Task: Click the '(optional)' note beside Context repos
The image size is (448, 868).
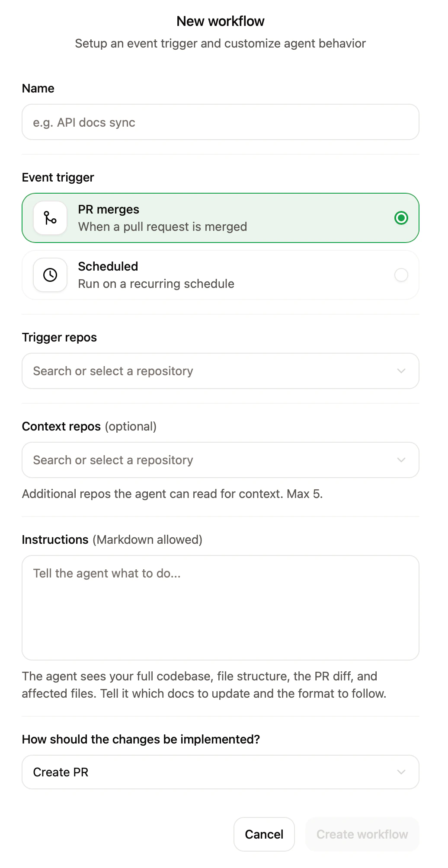Action: (x=131, y=426)
